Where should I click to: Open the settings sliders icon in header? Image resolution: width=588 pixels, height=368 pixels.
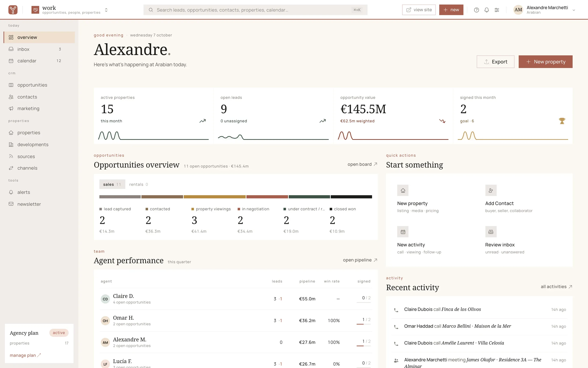[497, 10]
